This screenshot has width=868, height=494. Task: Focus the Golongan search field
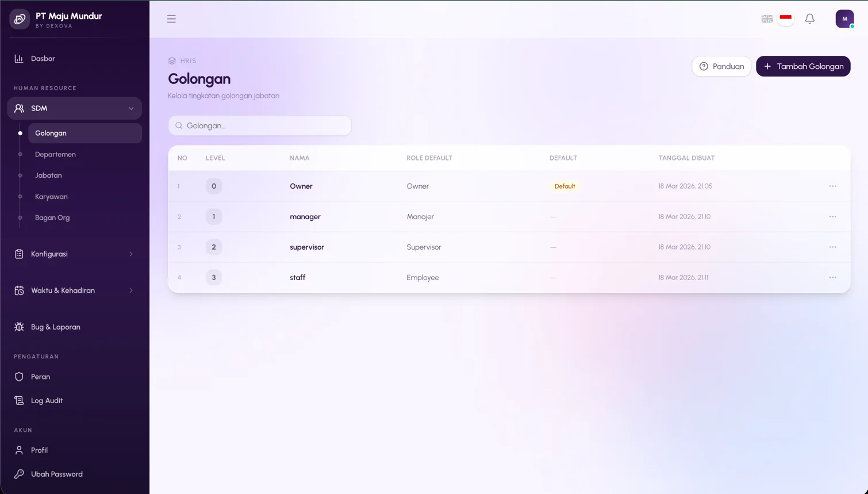260,125
